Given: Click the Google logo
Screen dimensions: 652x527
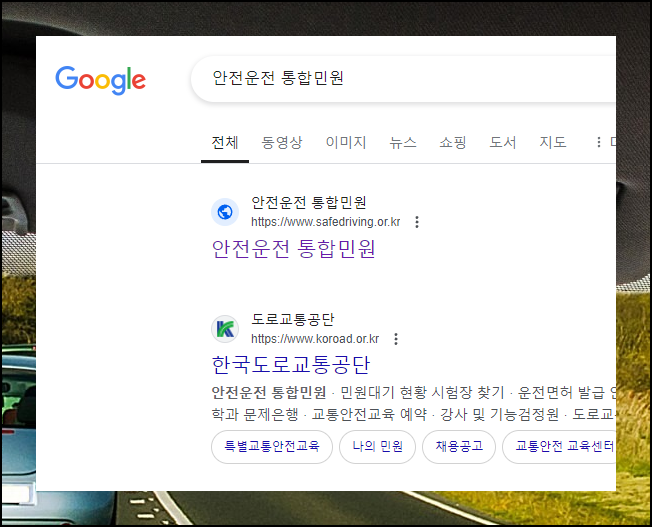Looking at the screenshot, I should (101, 79).
